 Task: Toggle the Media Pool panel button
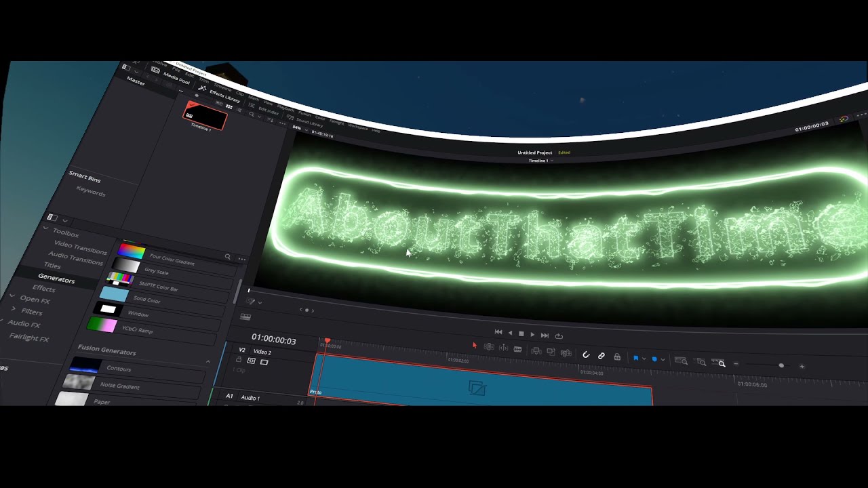pyautogui.click(x=172, y=75)
